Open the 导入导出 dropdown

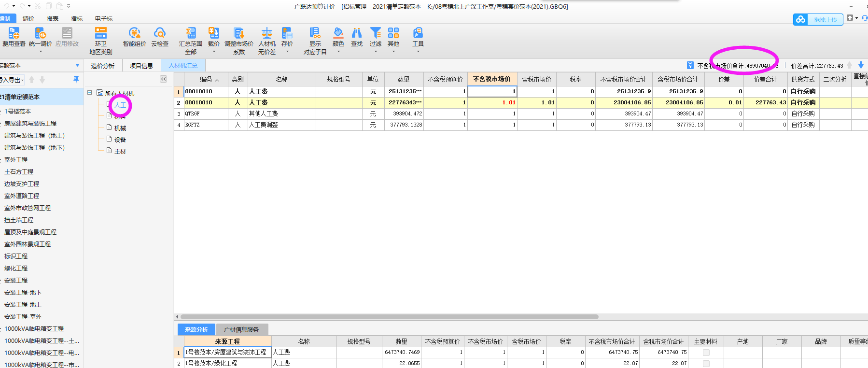pos(12,80)
